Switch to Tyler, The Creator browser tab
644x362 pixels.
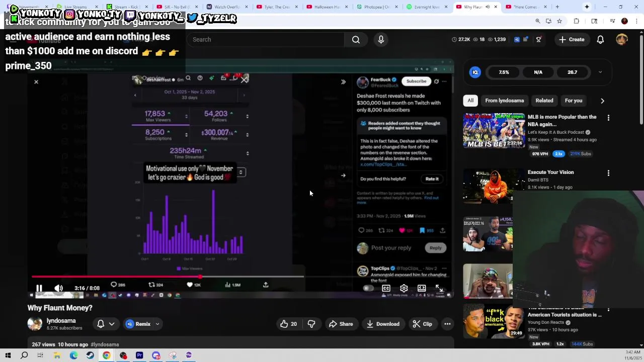pyautogui.click(x=277, y=7)
